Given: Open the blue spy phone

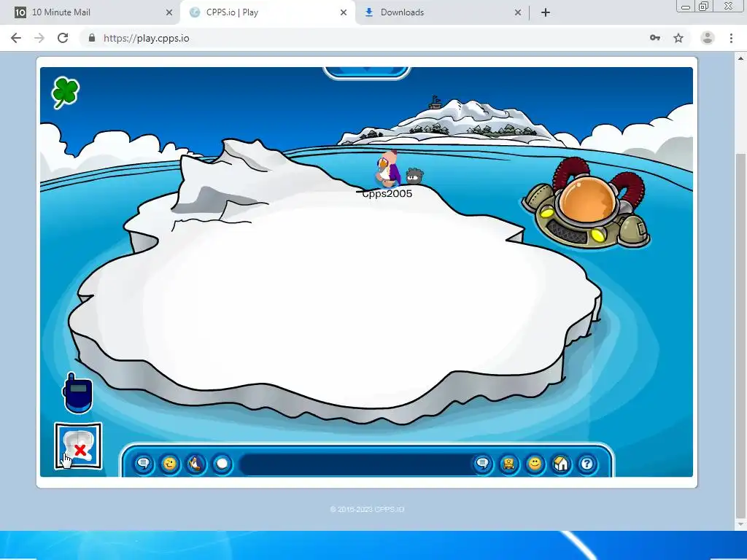Looking at the screenshot, I should tap(77, 393).
